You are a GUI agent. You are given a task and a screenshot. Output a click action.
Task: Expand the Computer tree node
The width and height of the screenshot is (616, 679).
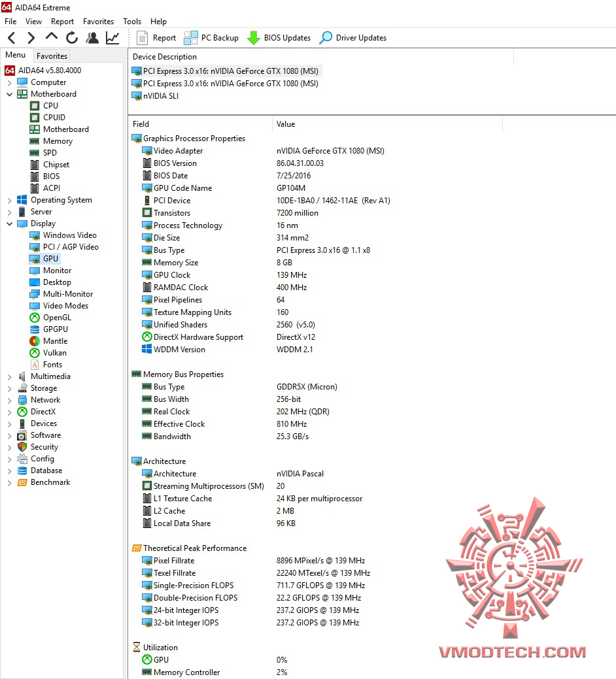pos(10,83)
